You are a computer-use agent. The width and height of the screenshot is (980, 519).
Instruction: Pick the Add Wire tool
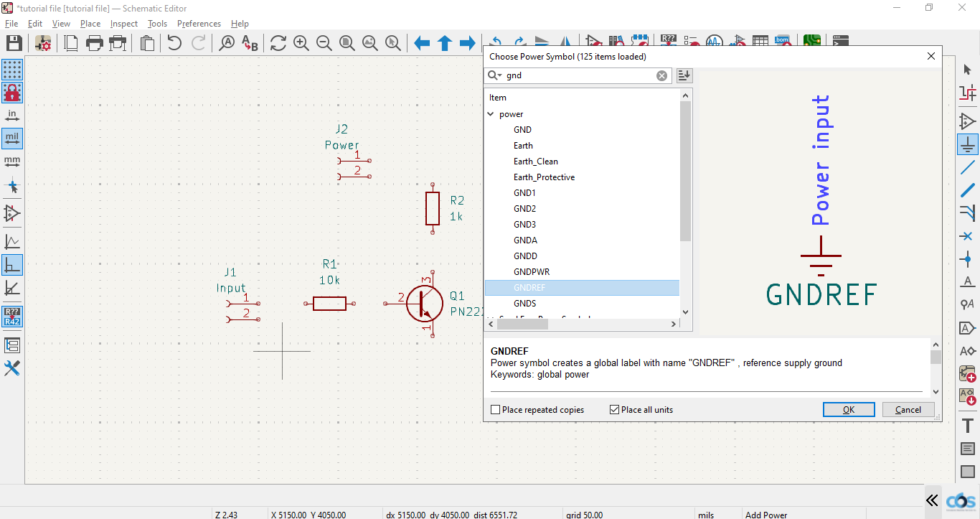pyautogui.click(x=968, y=167)
